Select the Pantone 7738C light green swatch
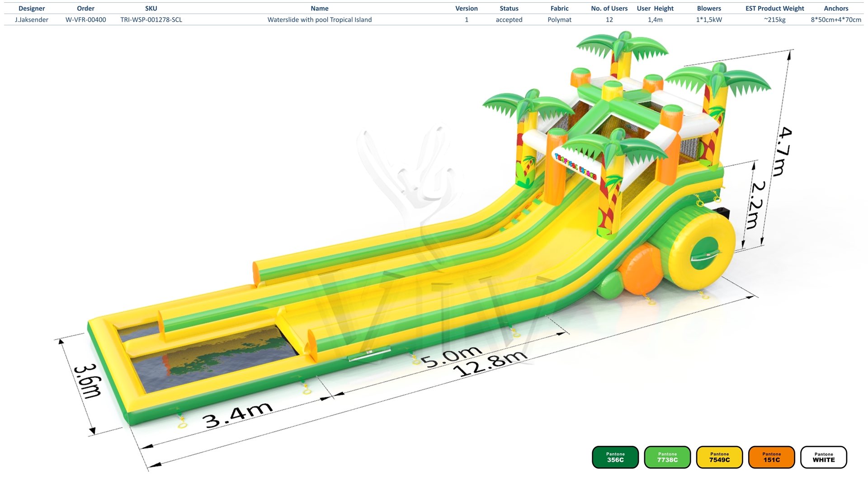The width and height of the screenshot is (868, 488). (667, 457)
